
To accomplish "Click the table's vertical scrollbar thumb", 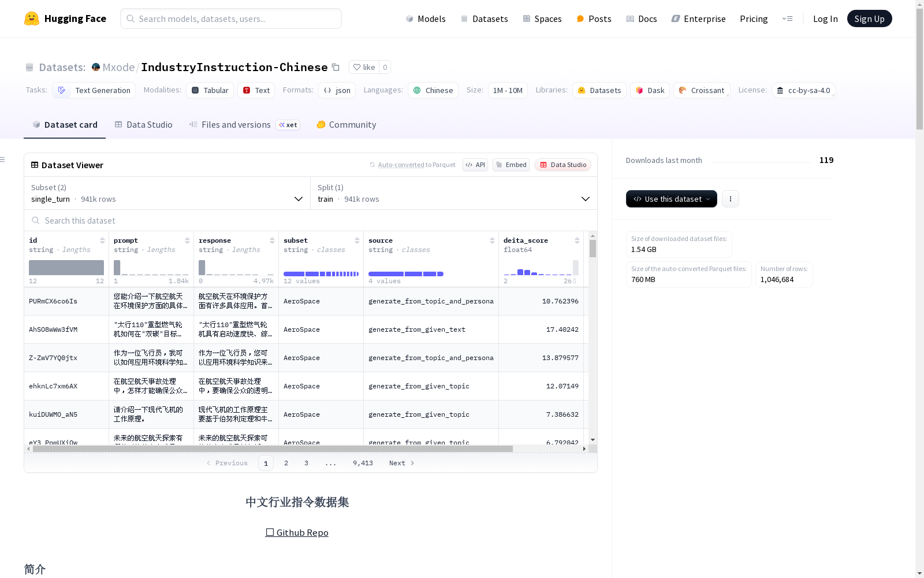I will [x=593, y=249].
